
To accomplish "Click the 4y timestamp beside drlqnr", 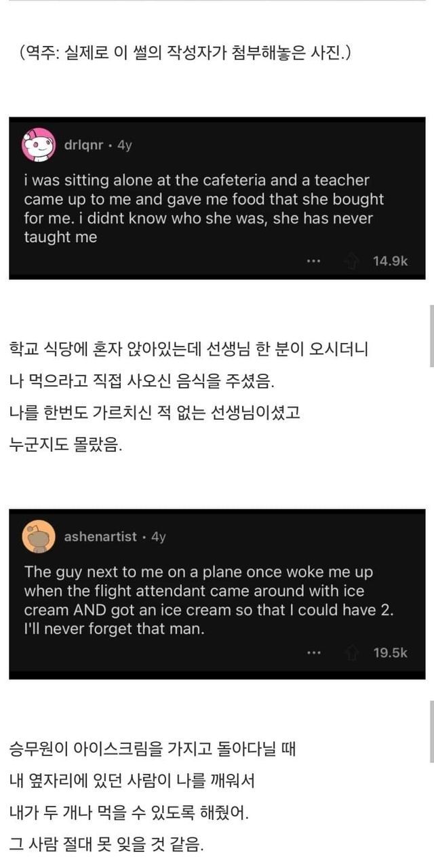I will (x=125, y=145).
